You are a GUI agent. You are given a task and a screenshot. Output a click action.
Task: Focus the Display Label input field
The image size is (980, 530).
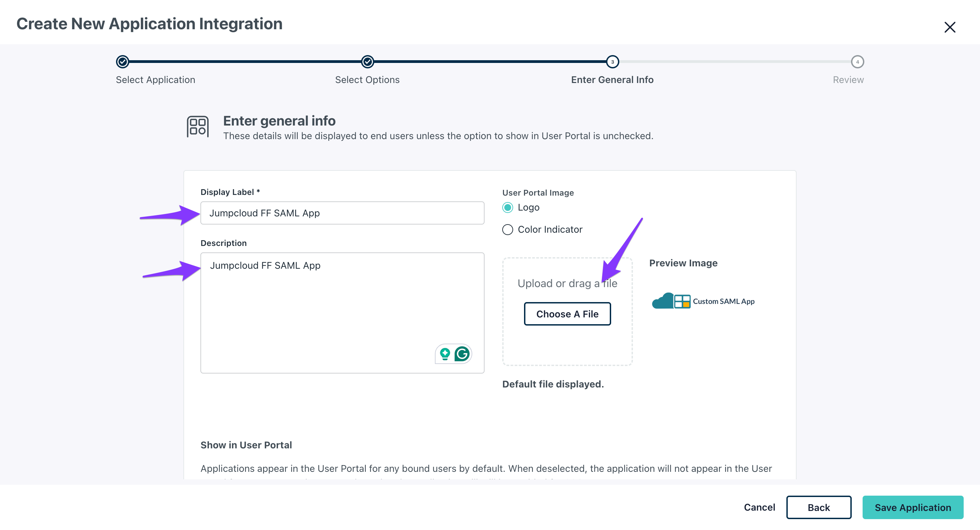point(342,213)
